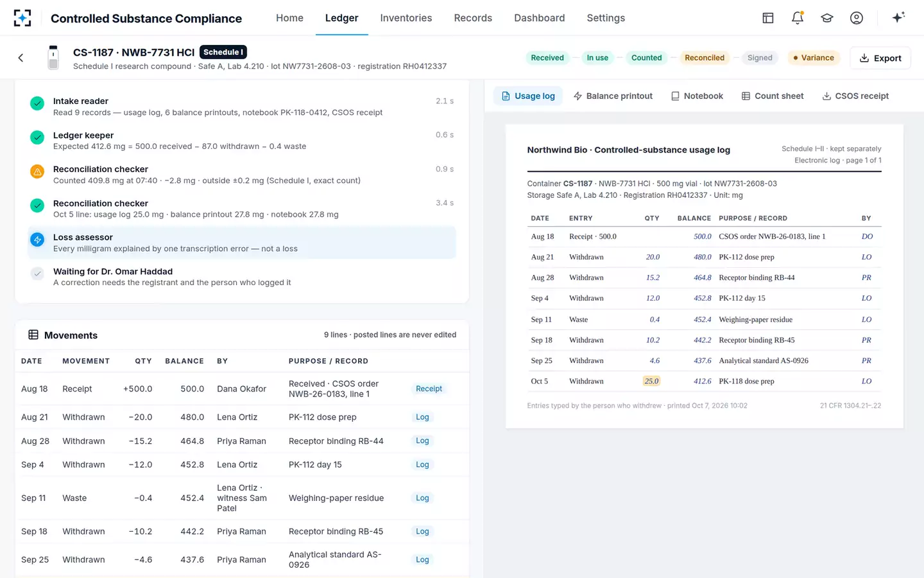The width and height of the screenshot is (924, 578).
Task: Select the Waiting for Dr. Omar Haddad step
Action: coord(242,277)
